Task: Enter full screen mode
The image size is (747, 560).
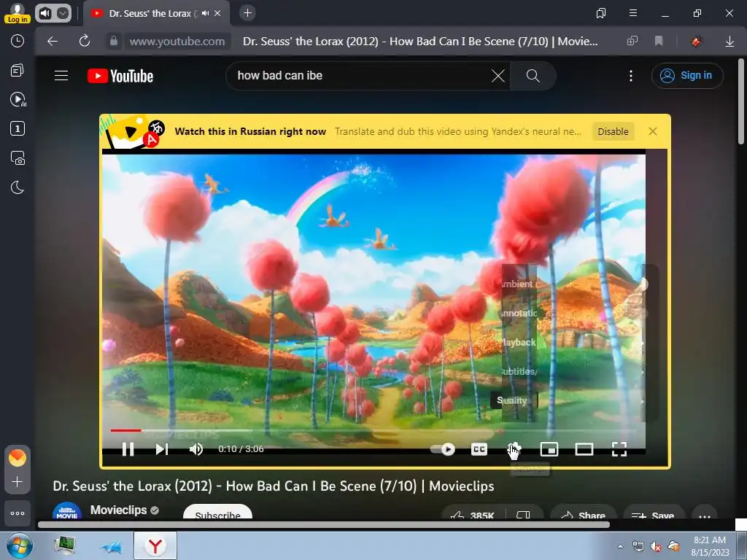Action: tap(619, 449)
